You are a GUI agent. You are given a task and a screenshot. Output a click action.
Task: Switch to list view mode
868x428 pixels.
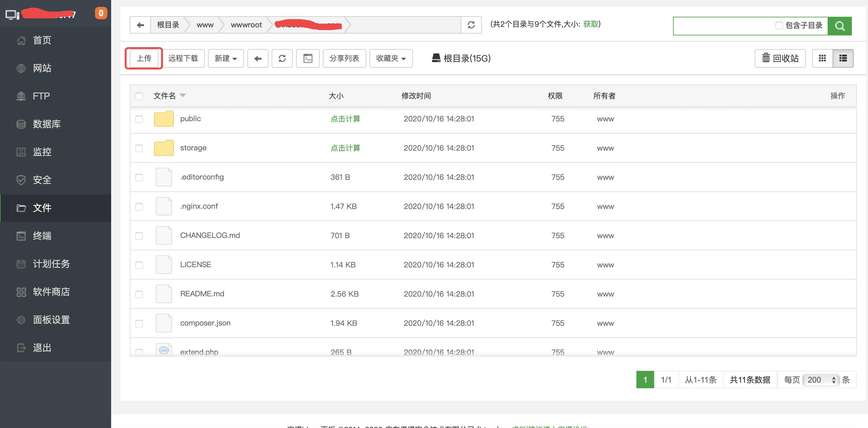(x=843, y=58)
